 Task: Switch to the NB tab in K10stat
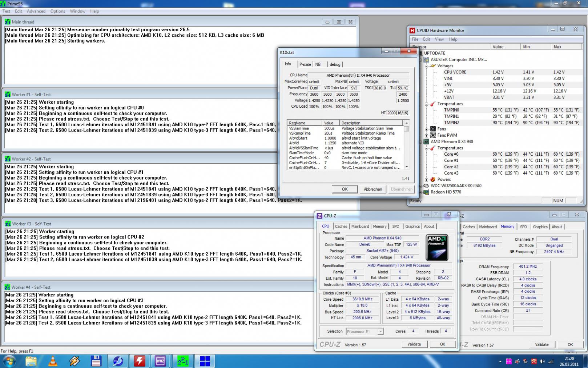(x=318, y=64)
